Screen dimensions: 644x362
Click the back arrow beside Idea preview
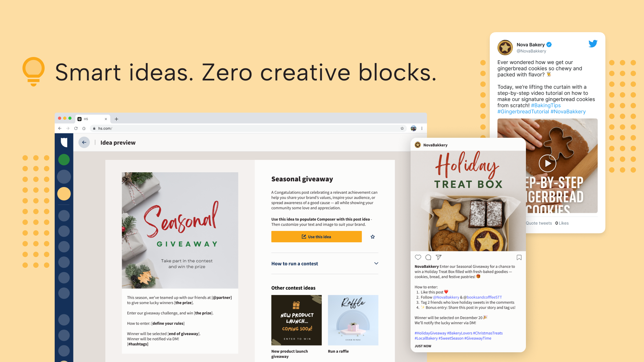click(84, 142)
